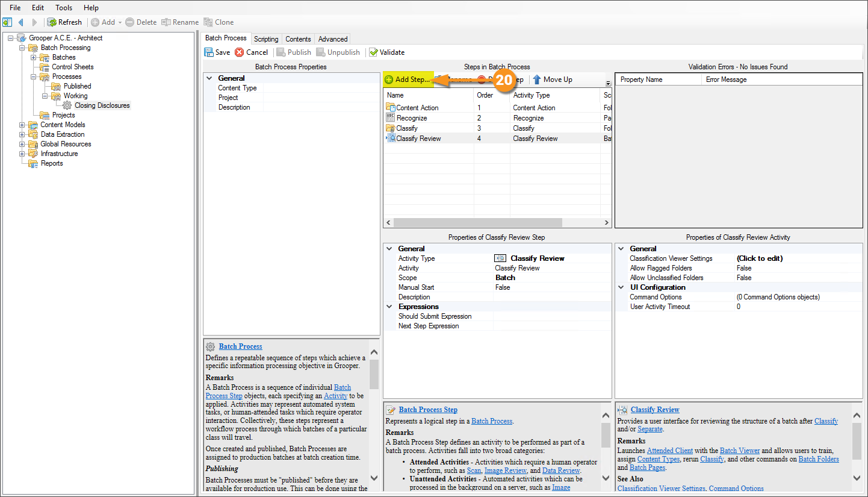Viewport: 868px width, 497px height.
Task: Click the Refresh toolbar icon
Action: [x=52, y=22]
